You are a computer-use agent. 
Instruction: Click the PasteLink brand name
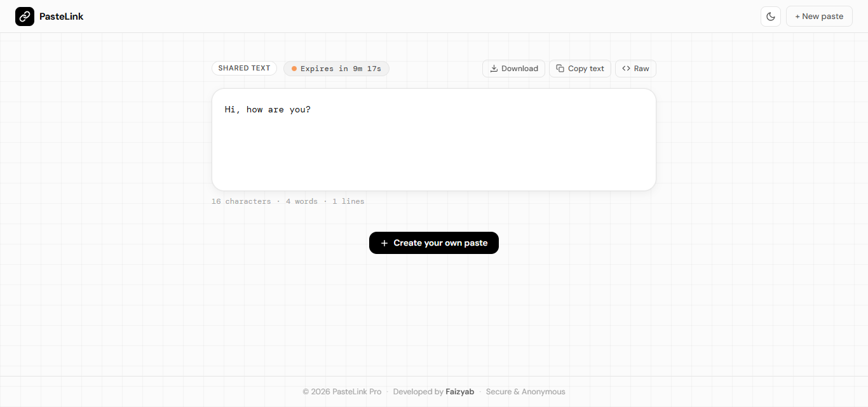pyautogui.click(x=62, y=17)
